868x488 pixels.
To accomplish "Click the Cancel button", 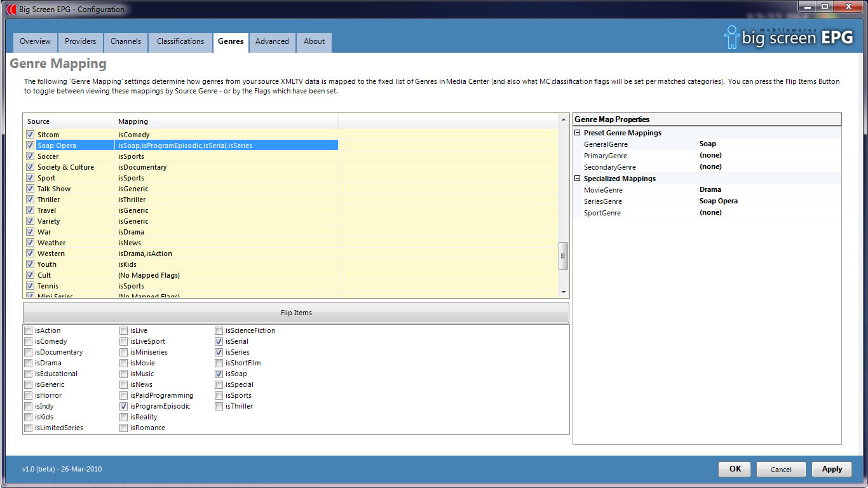I will (x=781, y=469).
